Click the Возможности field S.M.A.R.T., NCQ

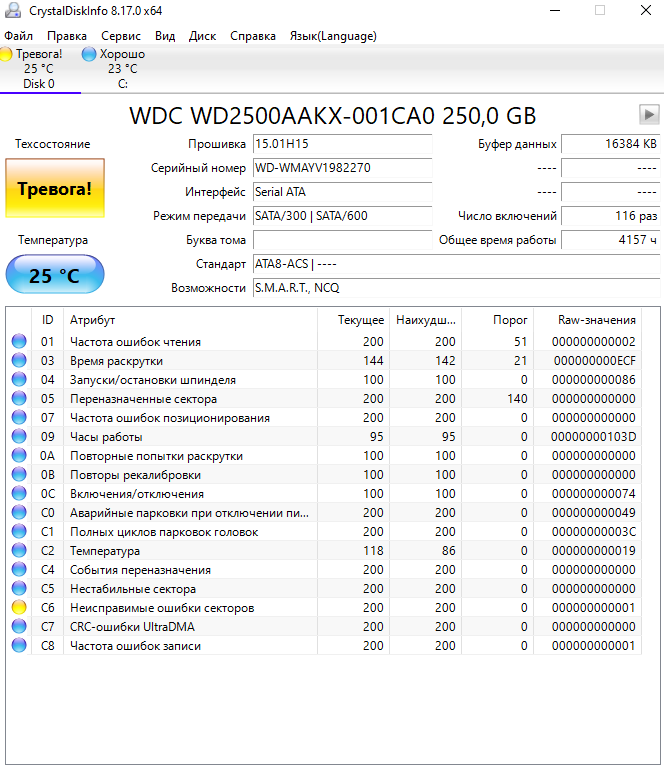point(457,288)
